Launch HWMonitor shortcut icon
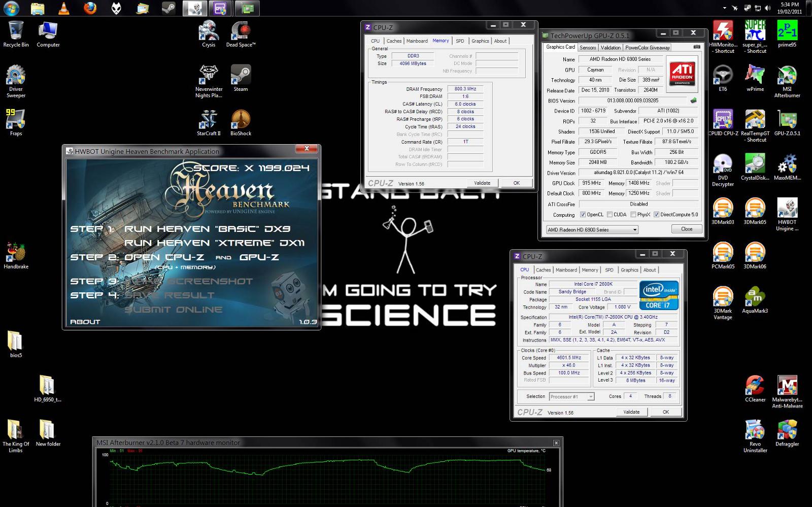Viewport: 812px width, 507px height. coord(723,37)
